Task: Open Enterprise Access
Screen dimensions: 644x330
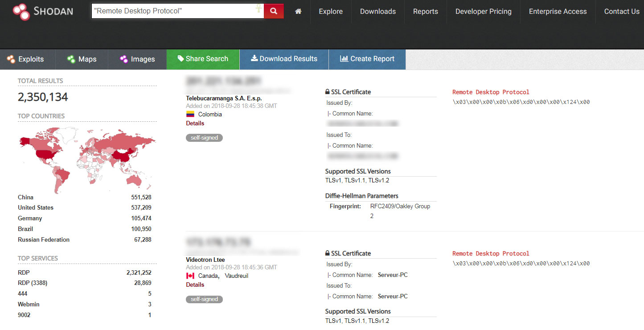Action: (x=558, y=12)
